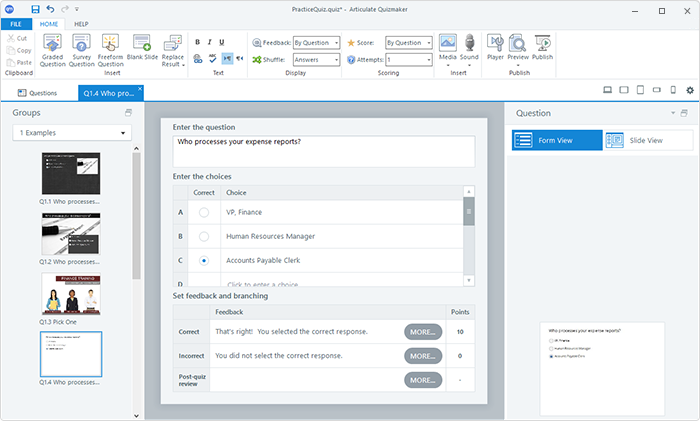
Task: Open the FILE menu
Action: click(16, 24)
